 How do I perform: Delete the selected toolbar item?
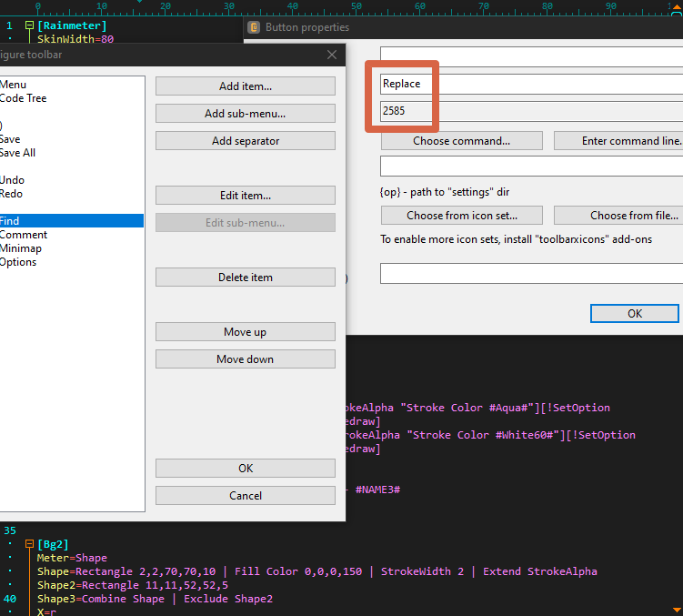tap(246, 278)
